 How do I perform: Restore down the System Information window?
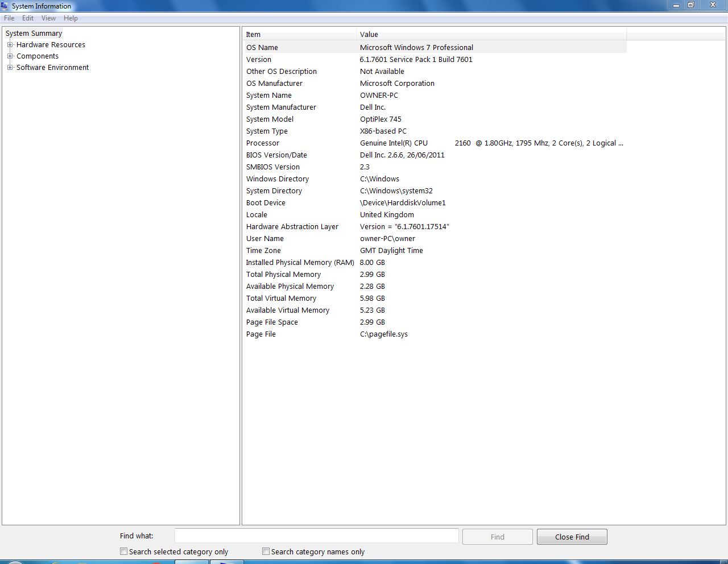(x=690, y=5)
